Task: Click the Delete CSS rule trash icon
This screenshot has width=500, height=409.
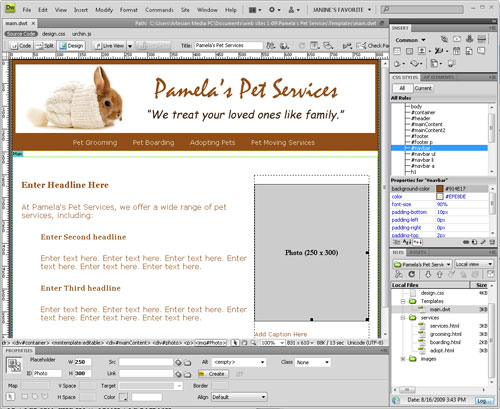Action: pyautogui.click(x=492, y=242)
